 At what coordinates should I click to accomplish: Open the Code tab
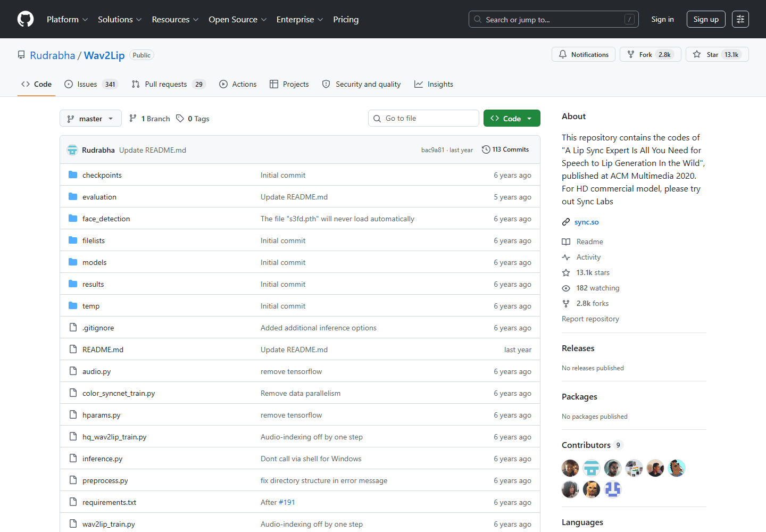(36, 84)
